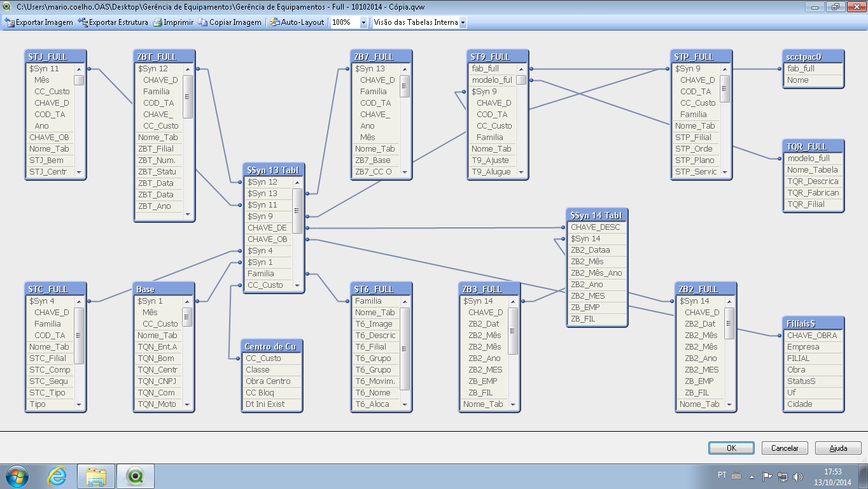Select the STC_FULL table header
The image size is (868, 489).
pos(55,289)
